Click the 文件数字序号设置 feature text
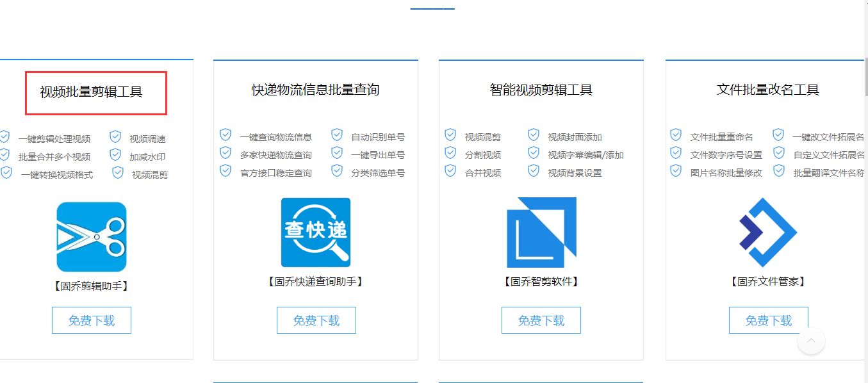Image resolution: width=868 pixels, height=383 pixels. (x=726, y=155)
